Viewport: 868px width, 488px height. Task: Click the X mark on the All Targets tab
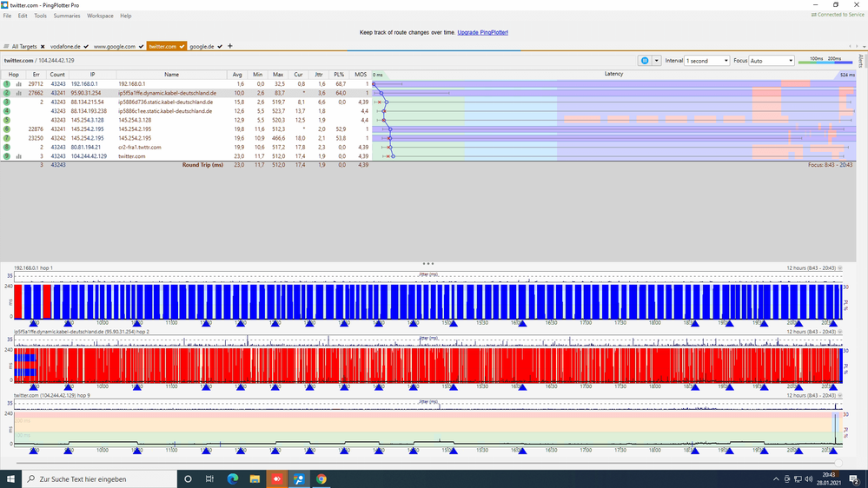pyautogui.click(x=43, y=47)
